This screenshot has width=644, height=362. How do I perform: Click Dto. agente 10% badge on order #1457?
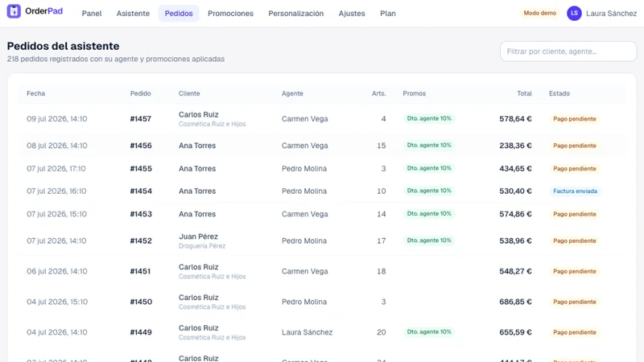point(429,118)
